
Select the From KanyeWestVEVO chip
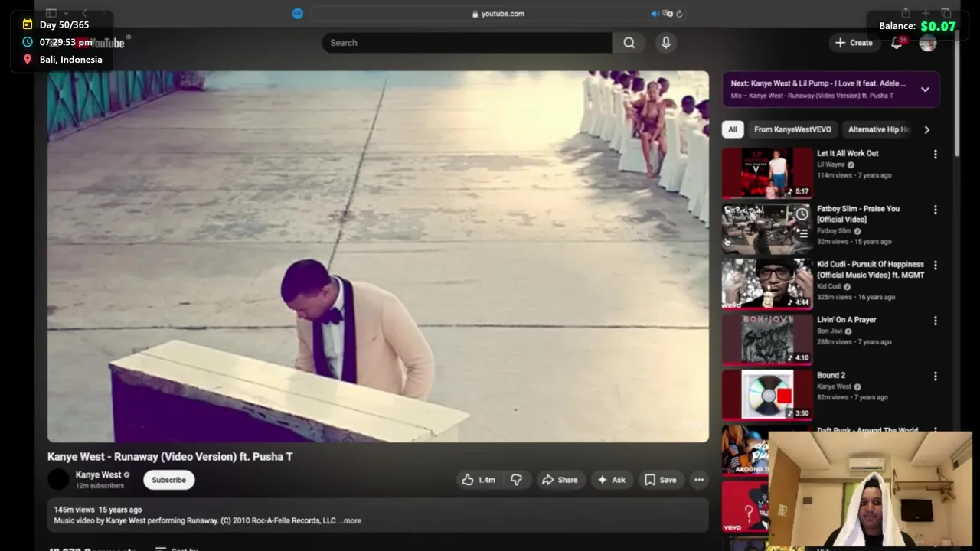792,129
